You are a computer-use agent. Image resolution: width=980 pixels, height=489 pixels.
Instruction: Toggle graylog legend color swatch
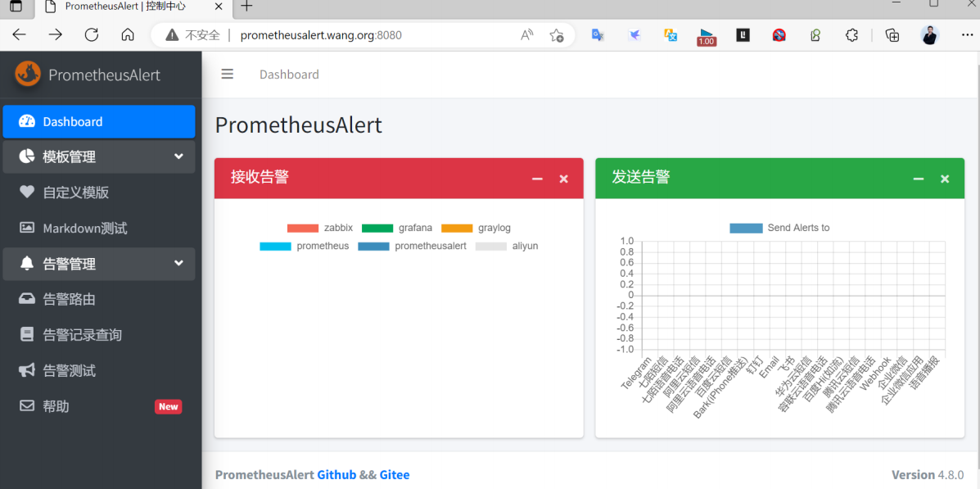(x=457, y=228)
